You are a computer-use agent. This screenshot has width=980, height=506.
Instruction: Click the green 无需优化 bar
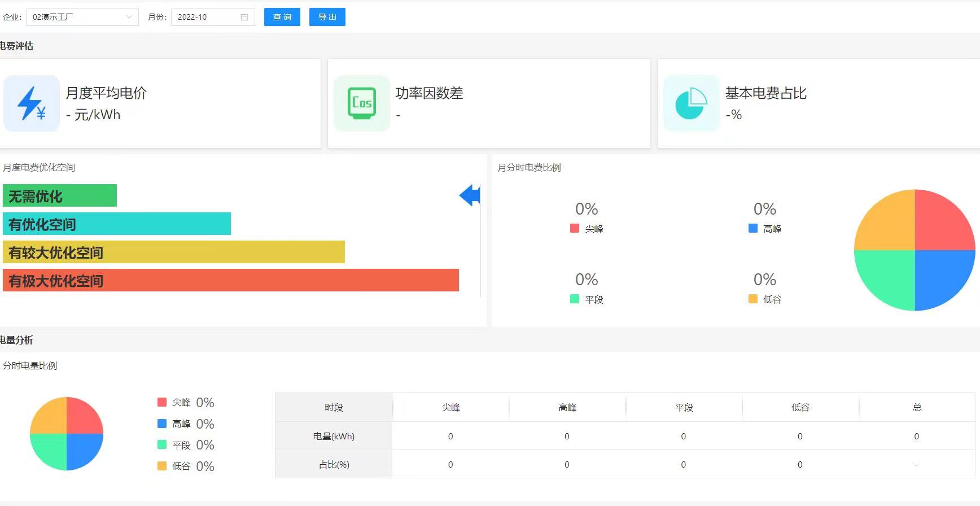pyautogui.click(x=60, y=195)
